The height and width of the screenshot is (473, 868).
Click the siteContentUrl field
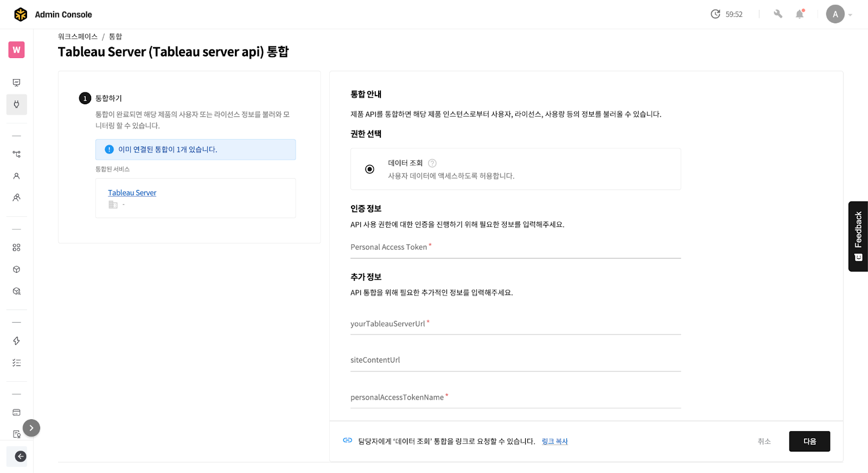tap(515, 361)
